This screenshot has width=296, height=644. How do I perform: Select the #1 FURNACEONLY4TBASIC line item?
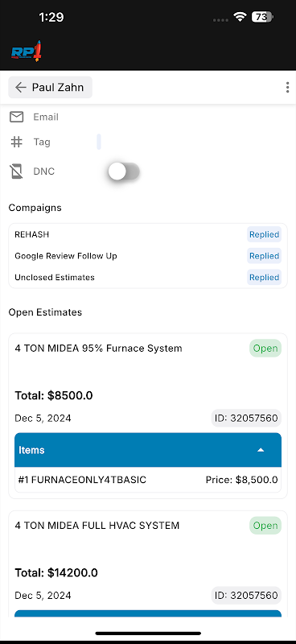(x=148, y=480)
